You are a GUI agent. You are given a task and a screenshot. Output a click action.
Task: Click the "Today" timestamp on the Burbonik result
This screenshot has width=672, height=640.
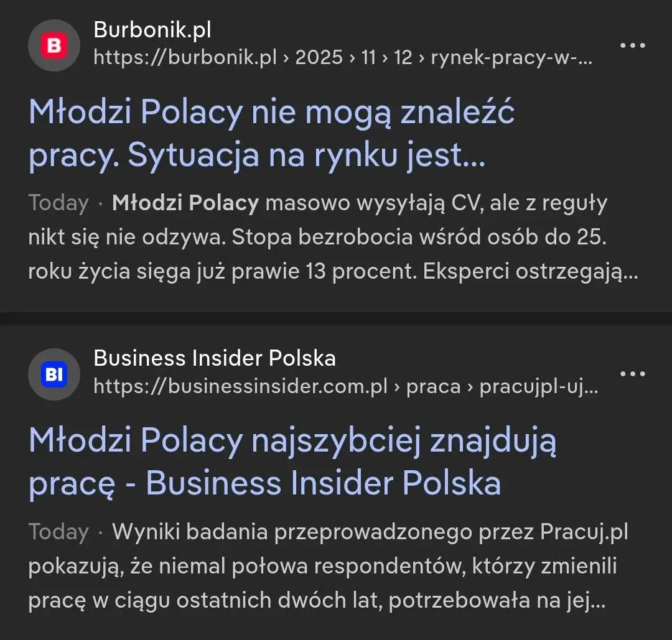click(58, 202)
